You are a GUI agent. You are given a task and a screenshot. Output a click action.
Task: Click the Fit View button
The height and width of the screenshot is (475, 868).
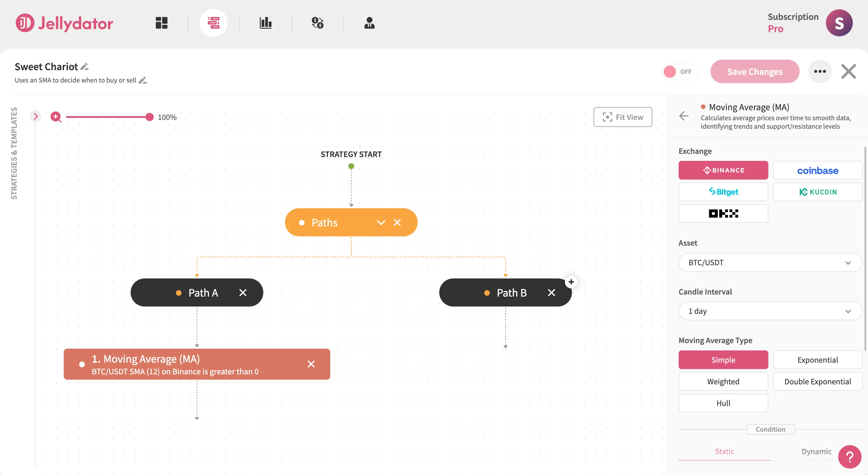(623, 117)
